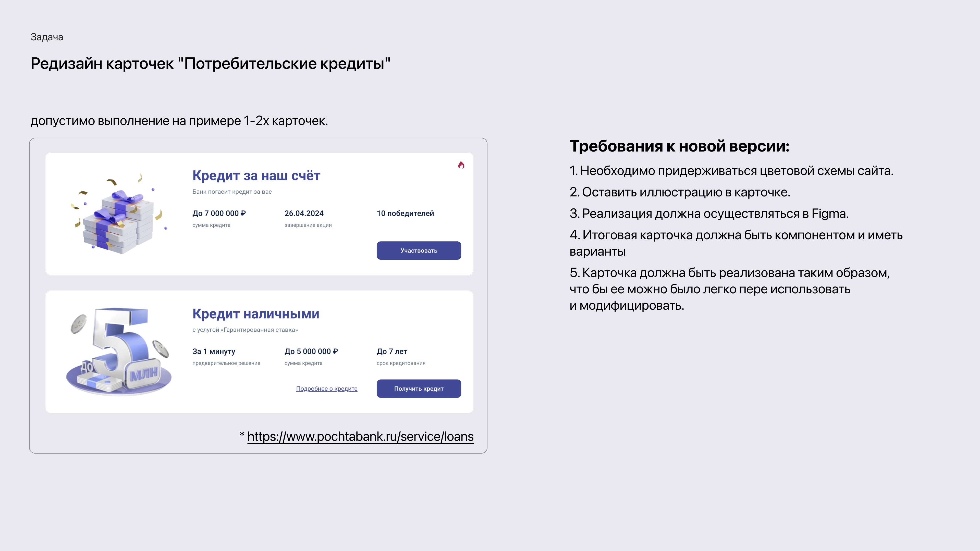The width and height of the screenshot is (980, 551).
Task: Select the Задача label at top
Action: [x=47, y=37]
